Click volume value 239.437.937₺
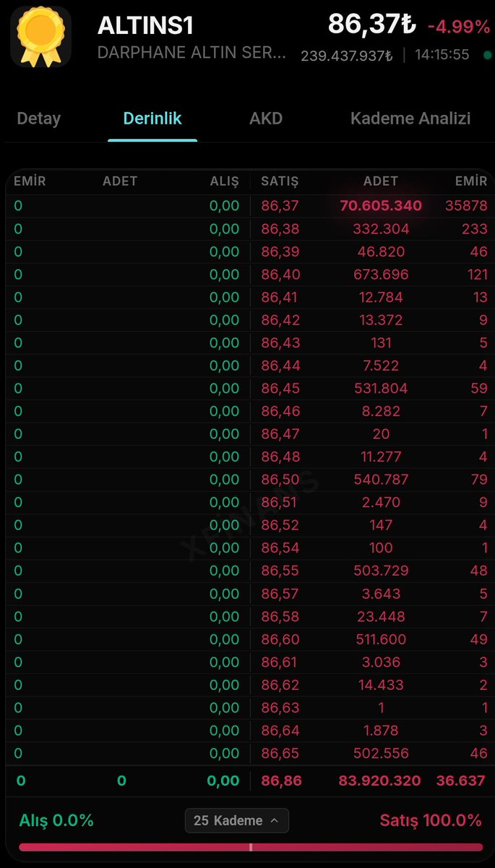This screenshot has width=495, height=868. click(x=347, y=55)
